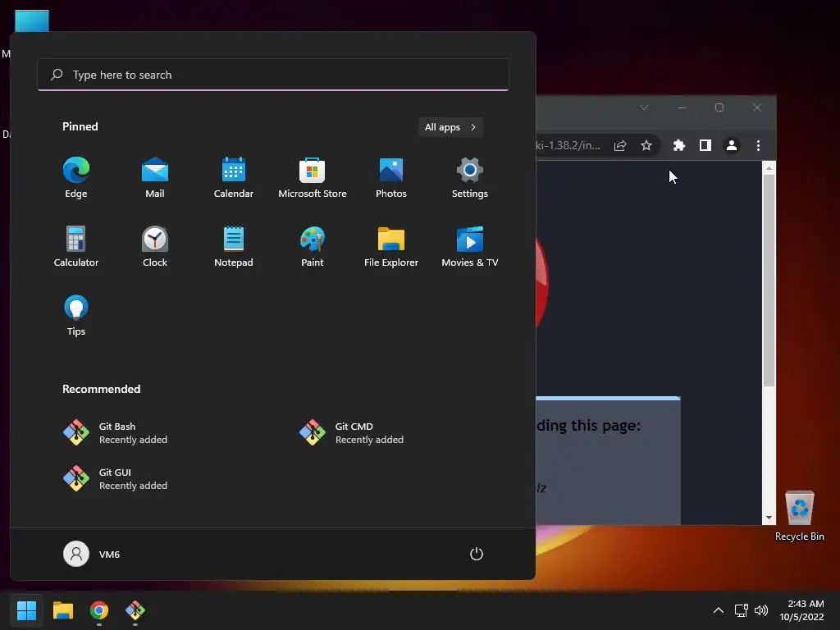Screen dimensions: 840x630
Task: Launch Notepad from pinned apps
Action: click(234, 246)
